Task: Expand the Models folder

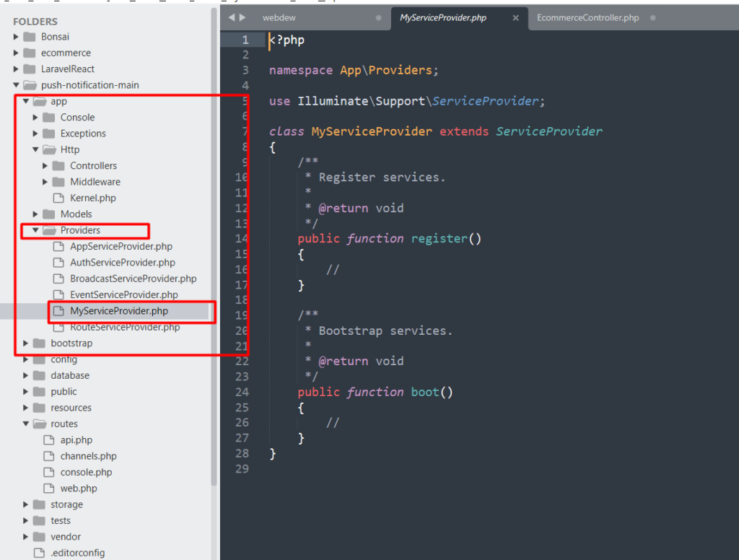Action: [x=35, y=214]
